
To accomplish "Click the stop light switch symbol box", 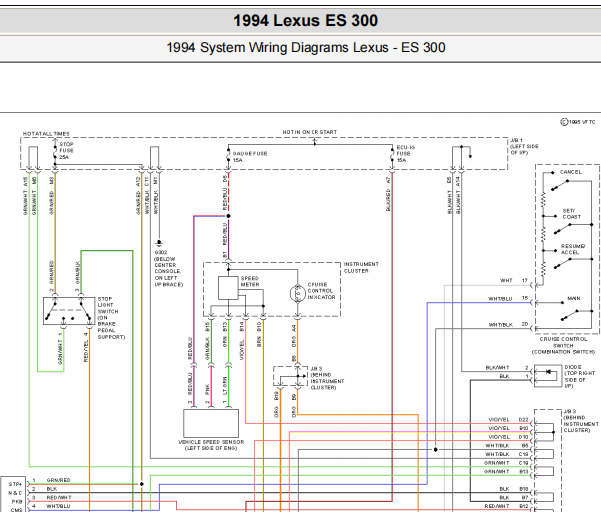I will coord(69,311).
